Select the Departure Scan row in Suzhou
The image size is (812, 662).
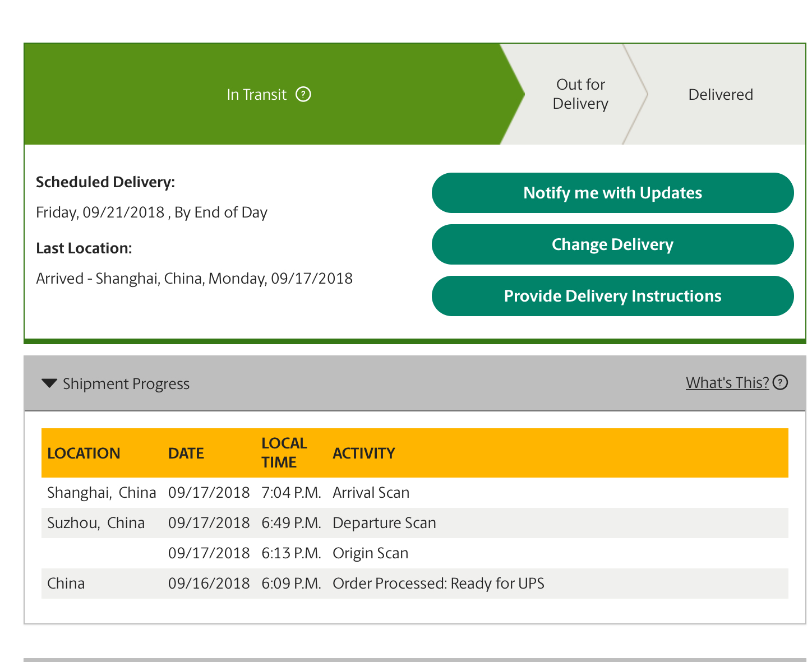point(384,523)
